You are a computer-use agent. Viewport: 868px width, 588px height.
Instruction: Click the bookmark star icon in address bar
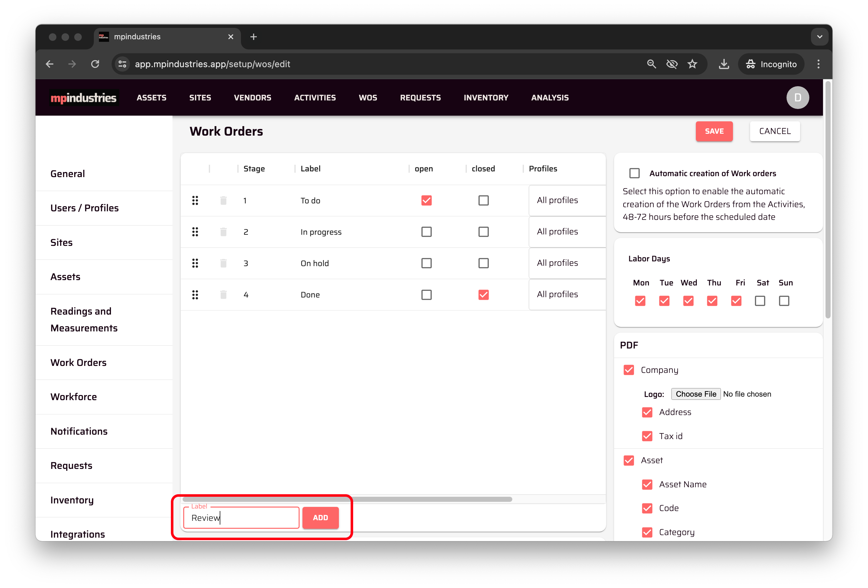[x=692, y=64]
